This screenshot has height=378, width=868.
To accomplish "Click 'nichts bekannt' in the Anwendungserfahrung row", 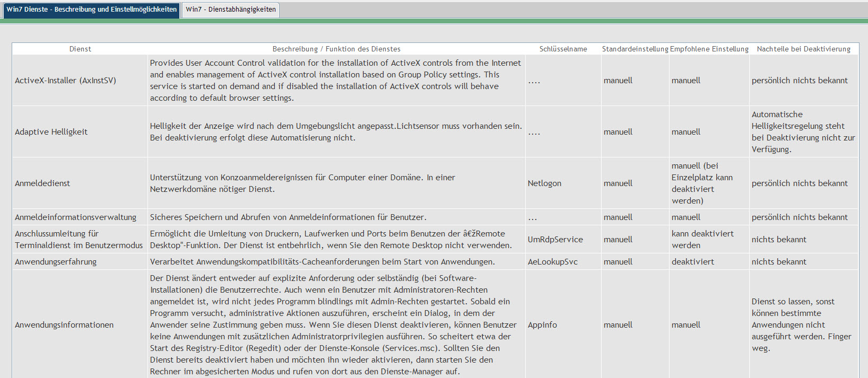I will pos(779,262).
